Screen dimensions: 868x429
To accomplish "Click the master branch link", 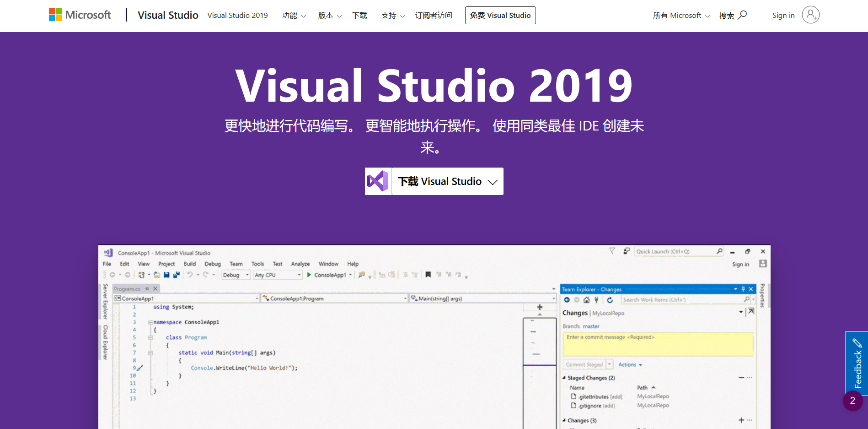I will [x=591, y=326].
